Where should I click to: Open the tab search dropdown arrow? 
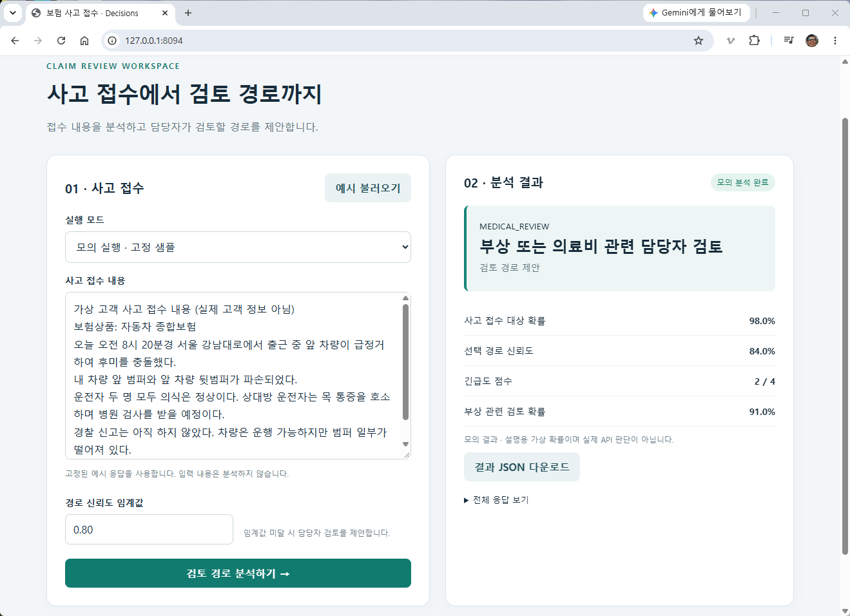[x=12, y=13]
